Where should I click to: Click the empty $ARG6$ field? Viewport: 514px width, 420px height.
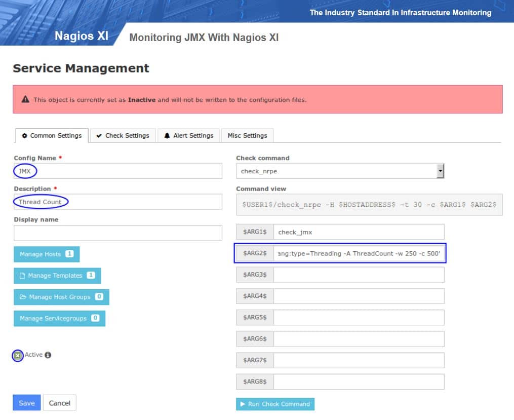[x=359, y=339]
